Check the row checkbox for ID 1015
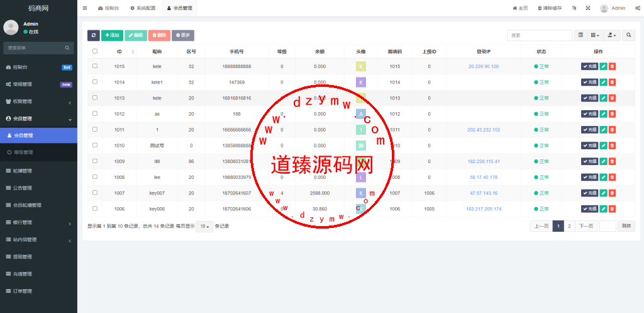The image size is (644, 313). pyautogui.click(x=95, y=65)
